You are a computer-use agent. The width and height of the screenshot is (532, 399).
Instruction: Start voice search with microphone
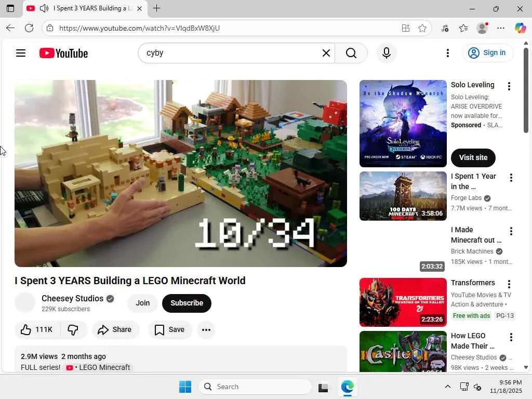point(386,53)
